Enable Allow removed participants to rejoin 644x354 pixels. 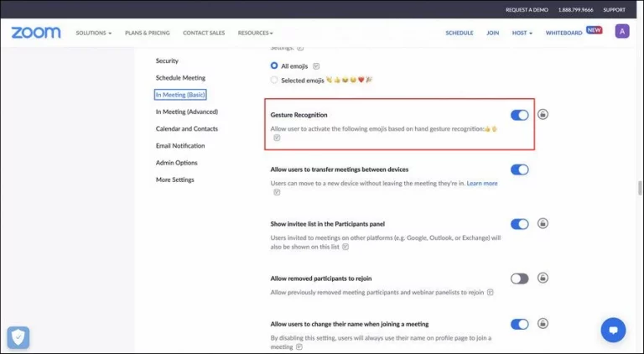[x=519, y=279]
